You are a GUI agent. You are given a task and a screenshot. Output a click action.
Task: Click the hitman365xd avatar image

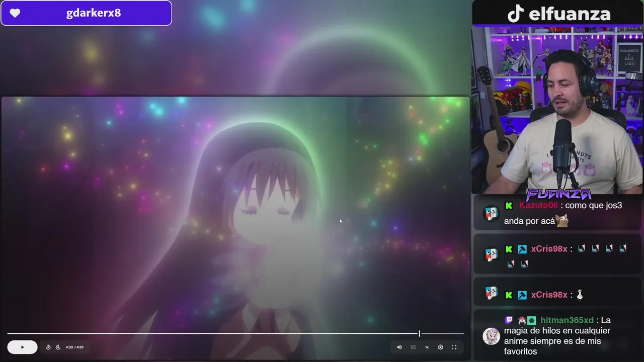click(x=491, y=336)
